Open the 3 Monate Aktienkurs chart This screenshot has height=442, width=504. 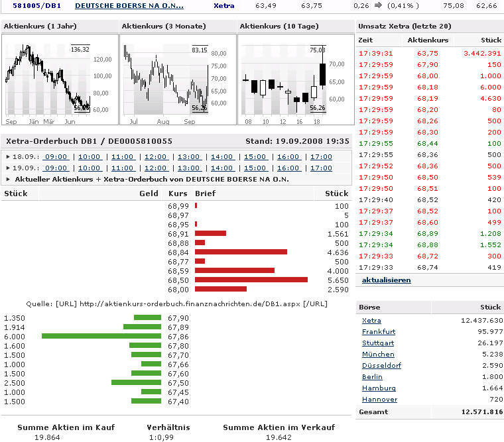[x=178, y=80]
